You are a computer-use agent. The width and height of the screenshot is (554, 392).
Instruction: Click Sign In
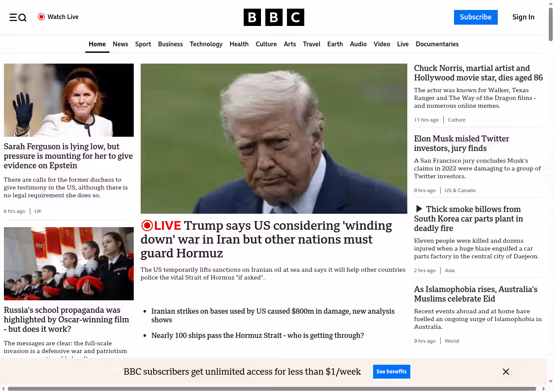(x=523, y=17)
